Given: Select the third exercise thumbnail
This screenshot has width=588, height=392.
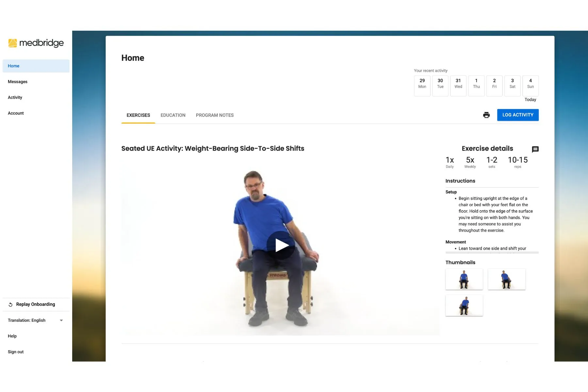Looking at the screenshot, I should (464, 305).
